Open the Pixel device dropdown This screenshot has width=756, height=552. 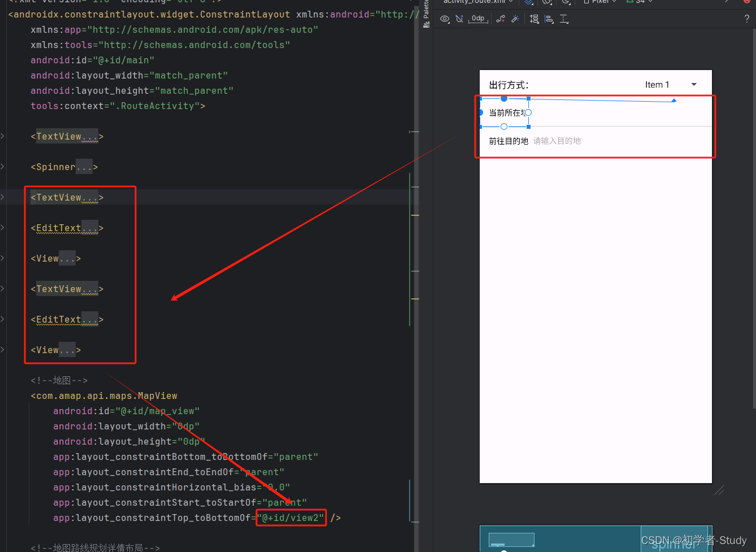600,2
